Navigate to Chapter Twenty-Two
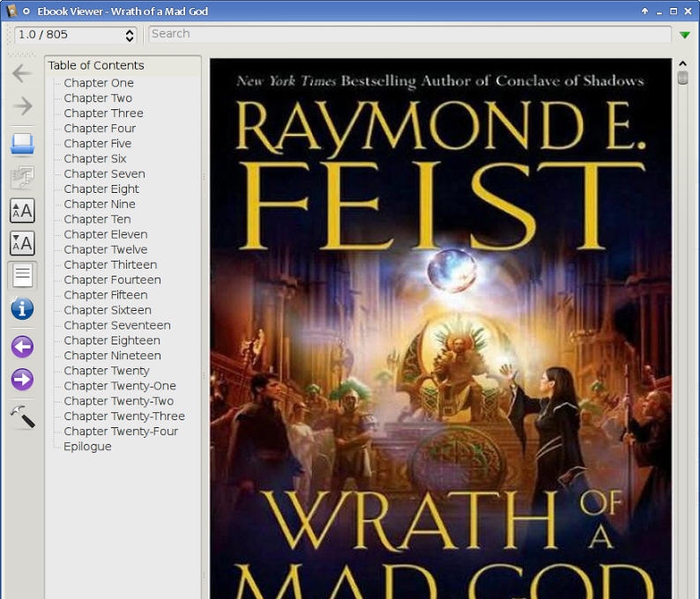This screenshot has height=599, width=700. [x=118, y=402]
